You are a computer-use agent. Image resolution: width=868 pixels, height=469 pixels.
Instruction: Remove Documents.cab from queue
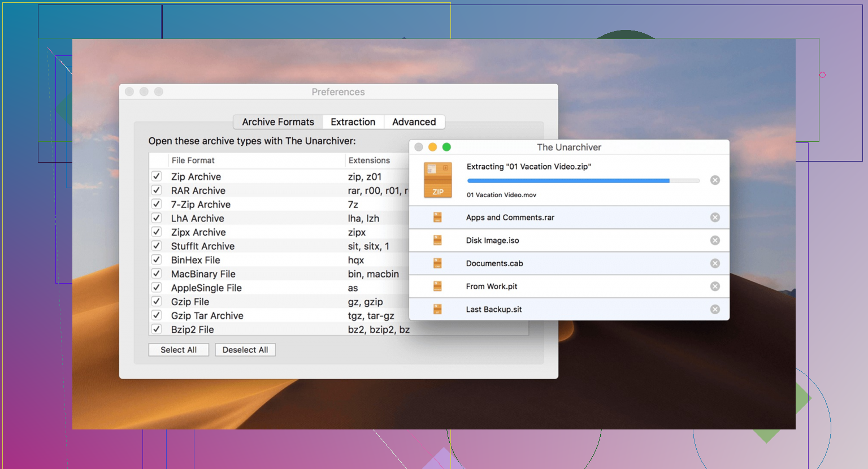pos(715,263)
